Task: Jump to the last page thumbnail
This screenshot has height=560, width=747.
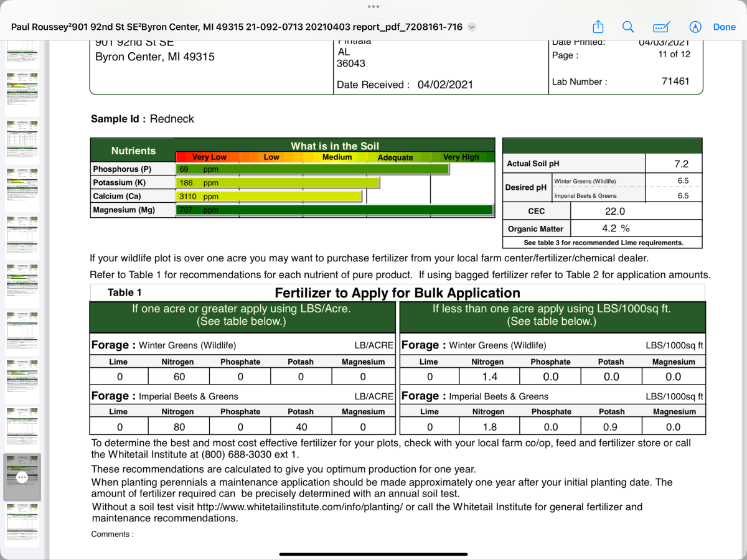Action: [x=22, y=525]
